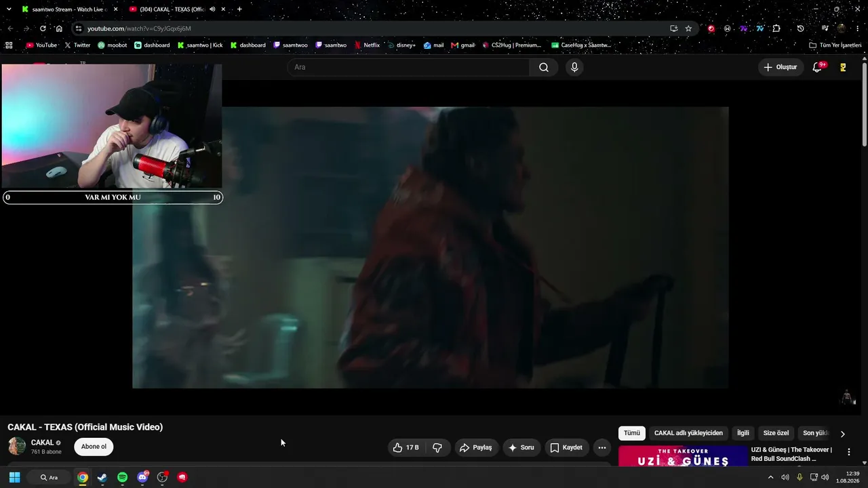Open the Twitter bookmark
868x488 pixels.
tap(77, 45)
